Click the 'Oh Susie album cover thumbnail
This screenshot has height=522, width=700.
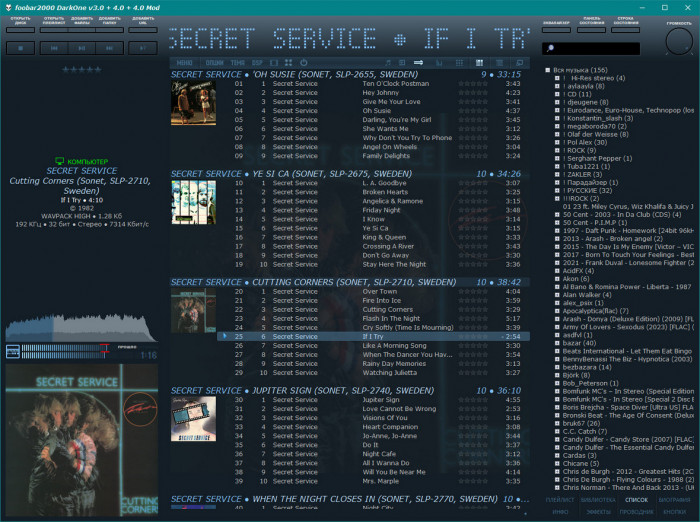pos(193,103)
